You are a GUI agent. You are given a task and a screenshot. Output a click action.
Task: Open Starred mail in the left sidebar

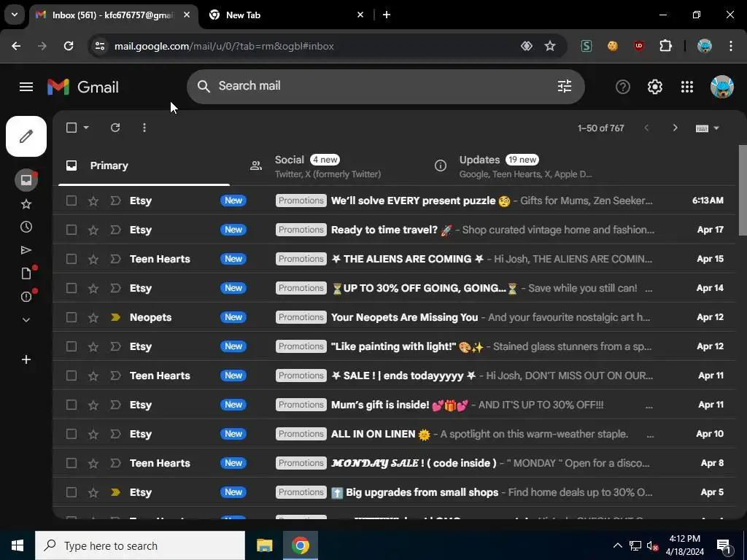point(26,204)
